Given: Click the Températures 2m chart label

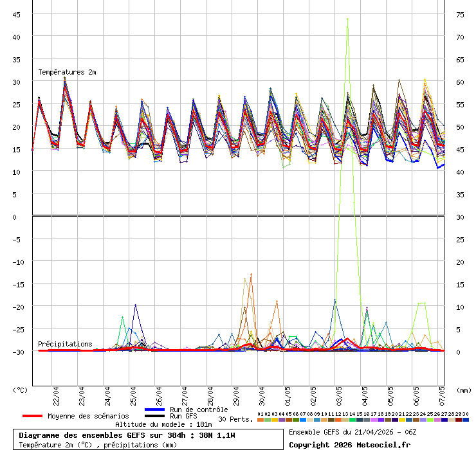Looking at the screenshot, I should tap(67, 73).
